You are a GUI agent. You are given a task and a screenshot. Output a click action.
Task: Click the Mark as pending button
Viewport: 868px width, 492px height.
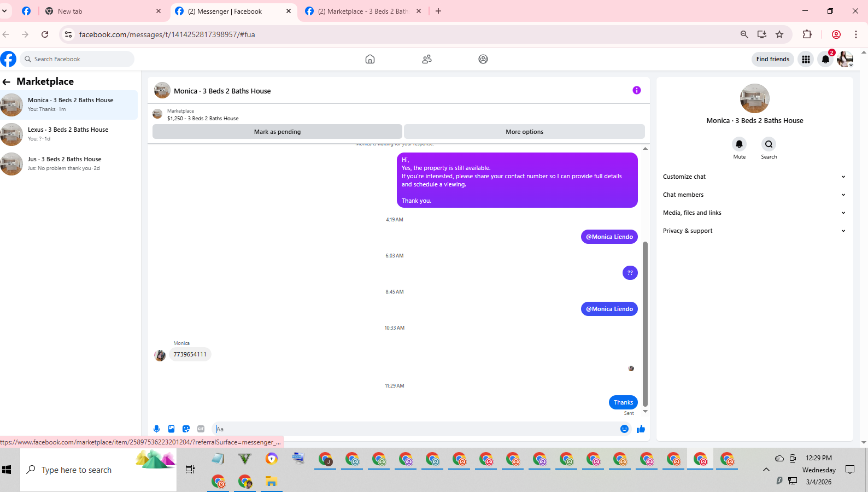[277, 132]
